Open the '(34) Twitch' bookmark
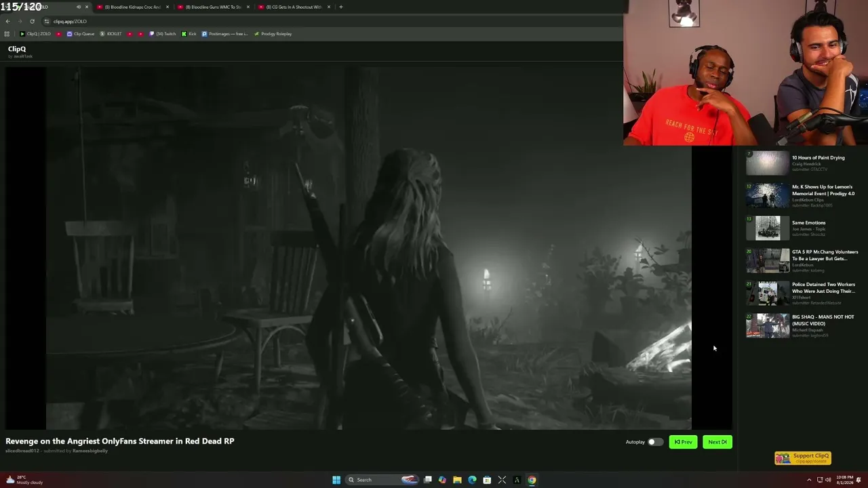868x488 pixels. coord(163,34)
